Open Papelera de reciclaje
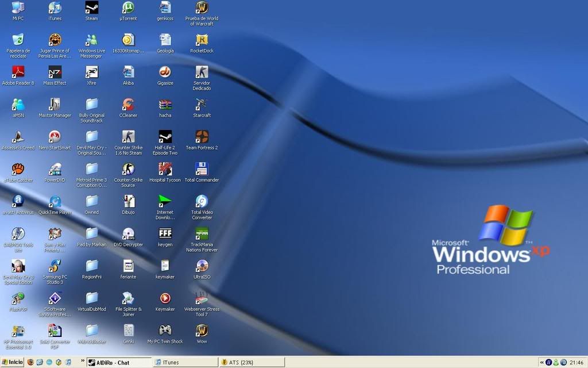The height and width of the screenshot is (368, 588). tap(18, 46)
